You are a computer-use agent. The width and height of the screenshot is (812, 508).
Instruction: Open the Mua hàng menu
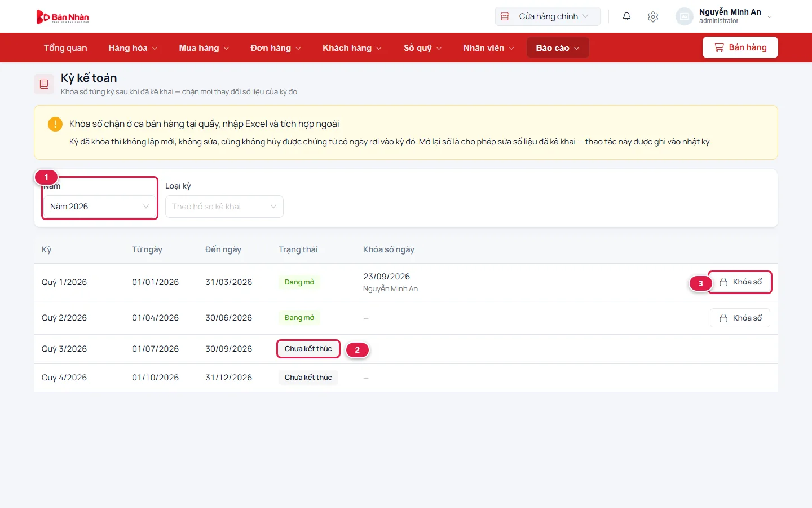click(204, 48)
